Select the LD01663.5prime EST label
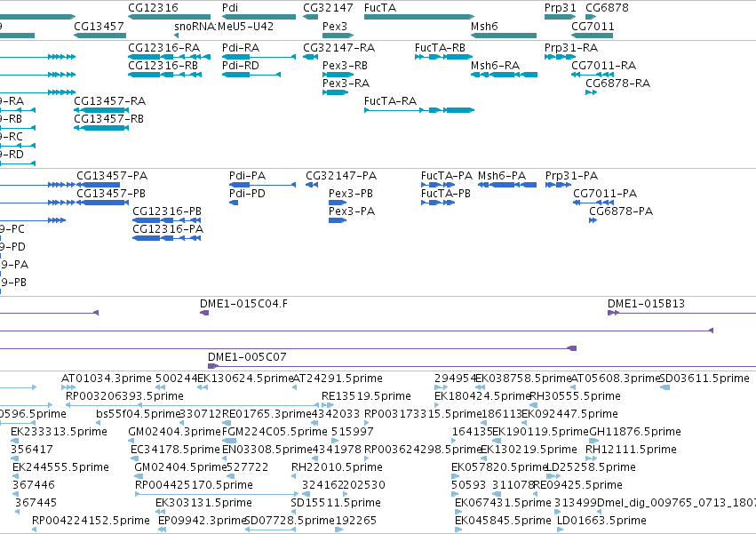Image resolution: width=756 pixels, height=534 pixels. [601, 521]
